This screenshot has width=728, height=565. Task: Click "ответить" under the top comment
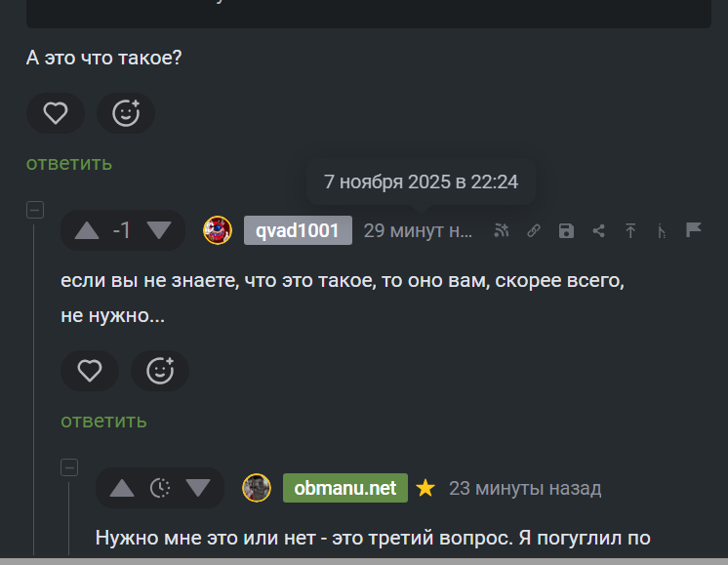tap(69, 163)
